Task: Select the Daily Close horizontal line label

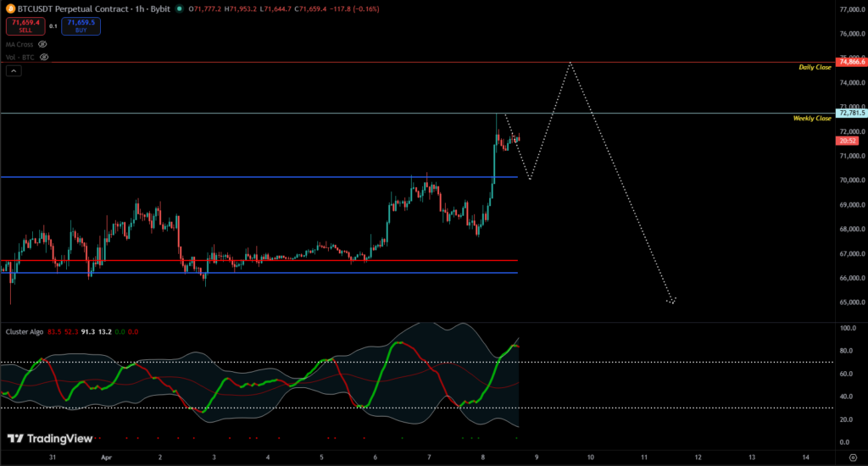Action: coord(815,67)
